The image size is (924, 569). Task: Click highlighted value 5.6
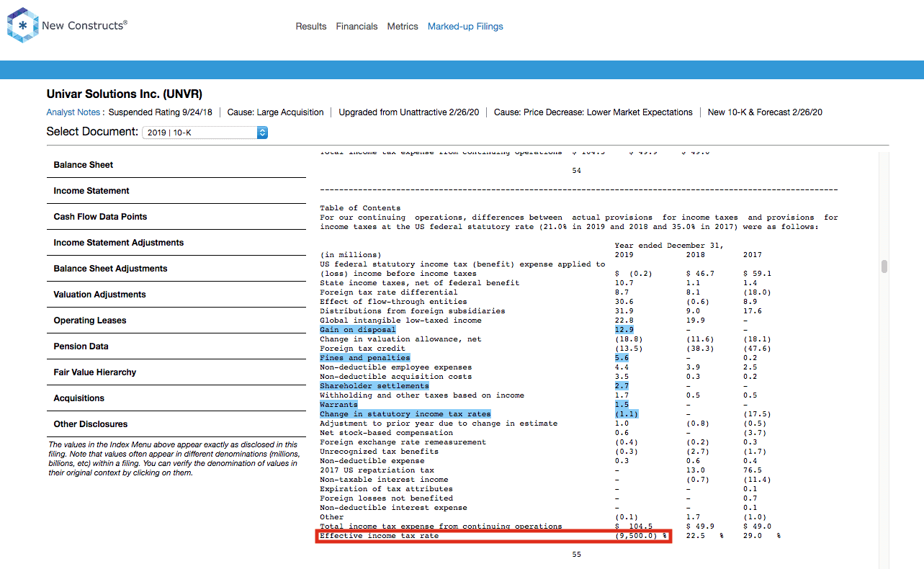(622, 358)
